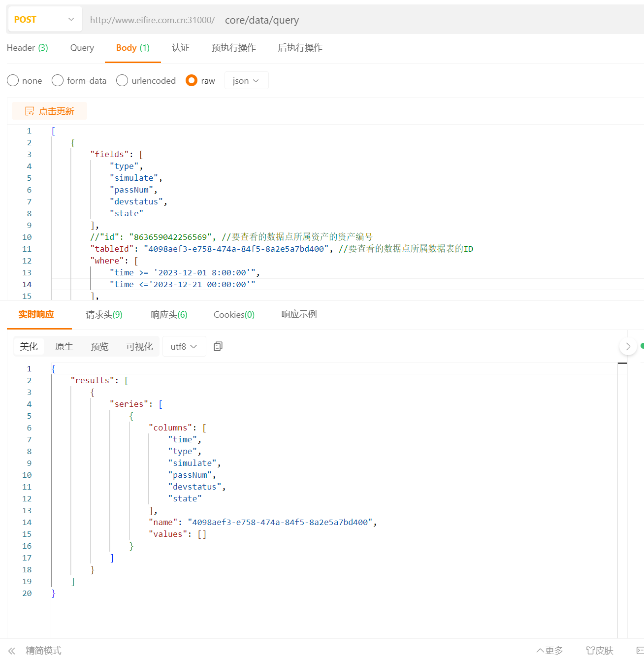This screenshot has height=660, width=644.
Task: Open the 预执行操作 tab
Action: point(234,48)
